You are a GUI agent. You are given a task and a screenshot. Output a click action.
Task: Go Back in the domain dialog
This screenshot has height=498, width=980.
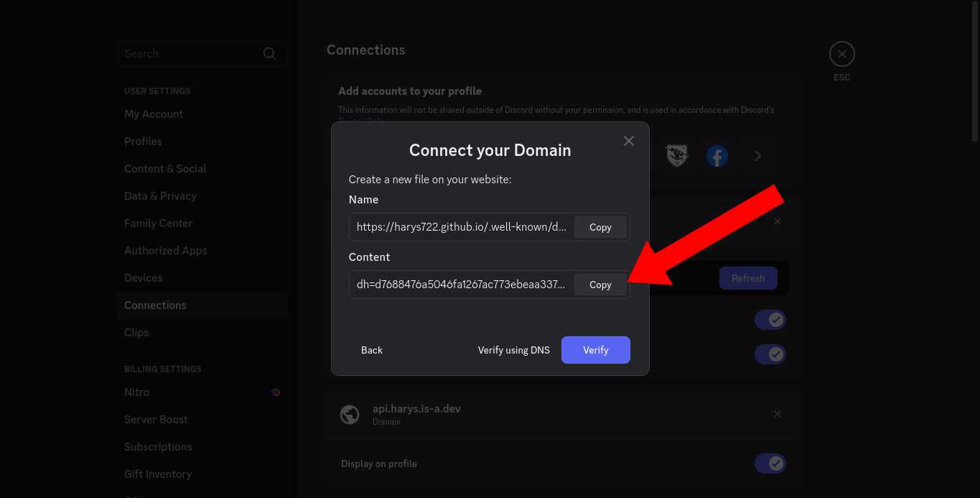(x=372, y=350)
